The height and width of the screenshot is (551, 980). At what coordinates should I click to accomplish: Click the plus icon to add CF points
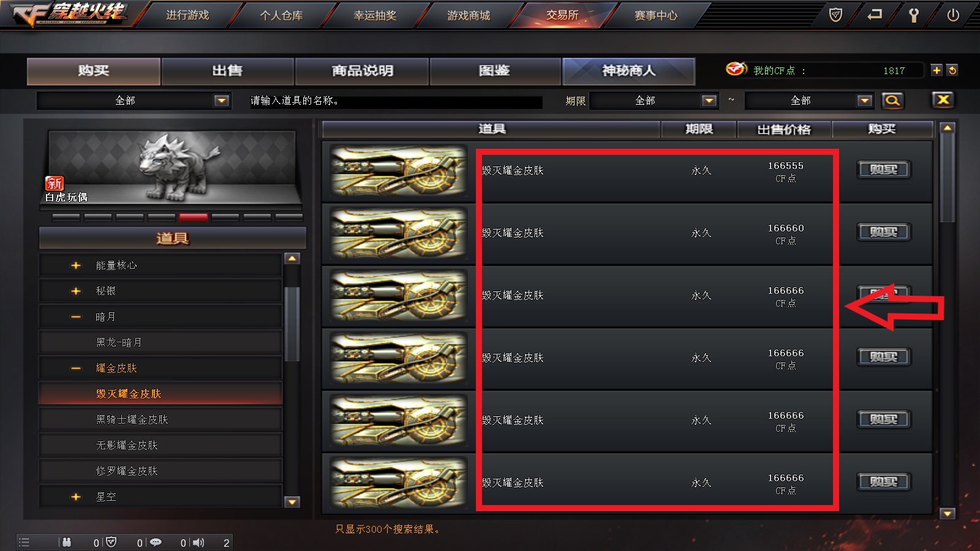(937, 70)
